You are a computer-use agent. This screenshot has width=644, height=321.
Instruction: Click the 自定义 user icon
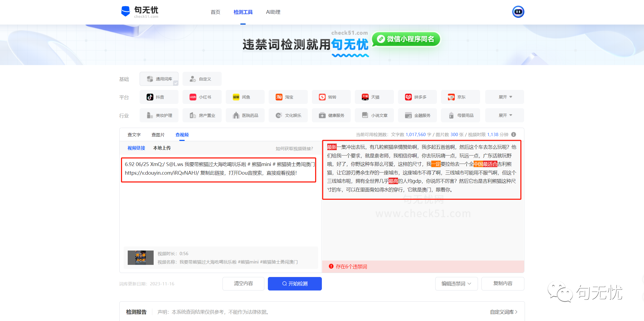pyautogui.click(x=193, y=79)
